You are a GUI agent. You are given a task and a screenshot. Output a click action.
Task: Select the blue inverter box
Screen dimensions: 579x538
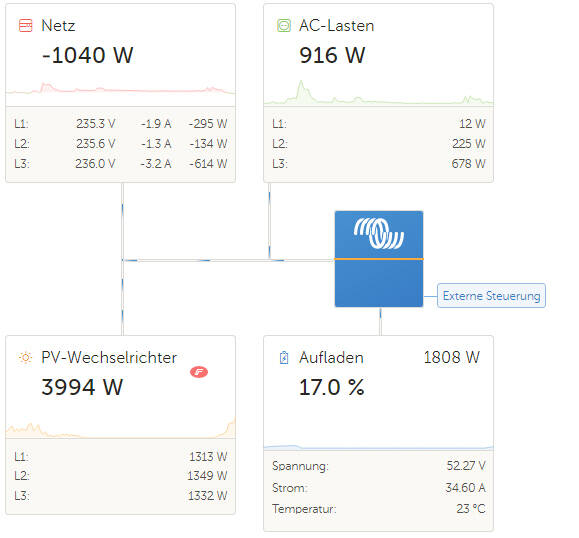point(379,259)
